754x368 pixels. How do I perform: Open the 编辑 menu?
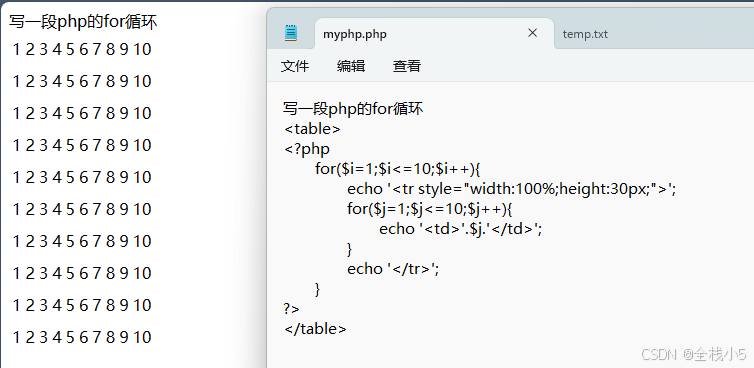point(351,66)
